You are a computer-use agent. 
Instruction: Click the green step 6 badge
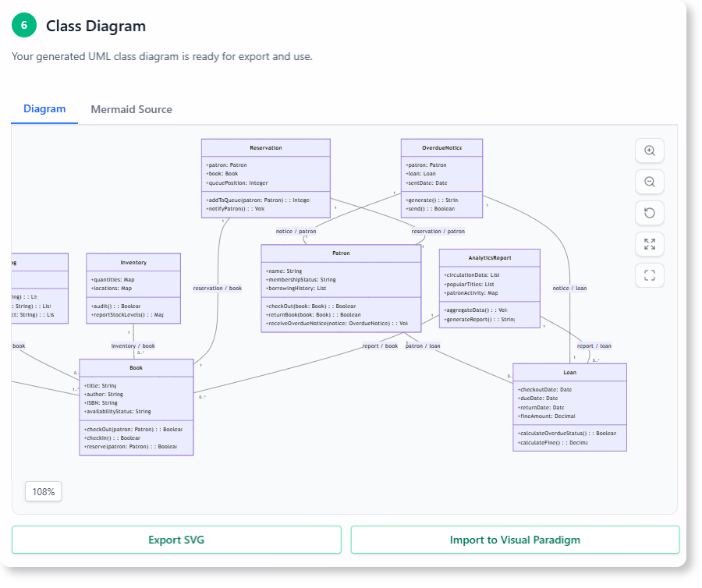[23, 25]
